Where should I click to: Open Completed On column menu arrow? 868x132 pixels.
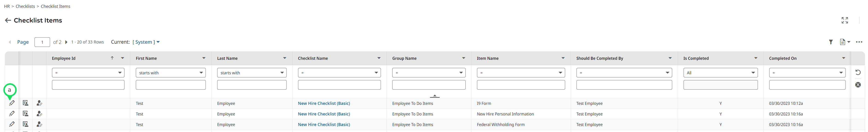843,58
